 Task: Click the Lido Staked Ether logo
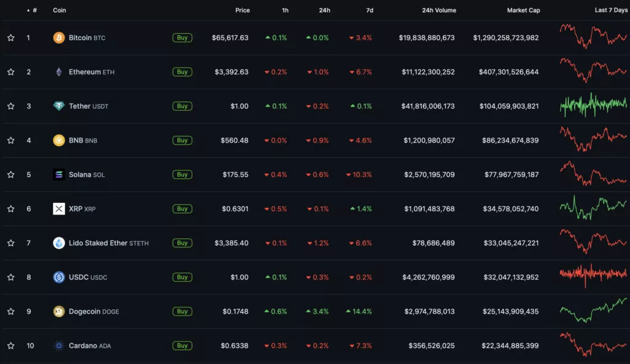(58, 243)
